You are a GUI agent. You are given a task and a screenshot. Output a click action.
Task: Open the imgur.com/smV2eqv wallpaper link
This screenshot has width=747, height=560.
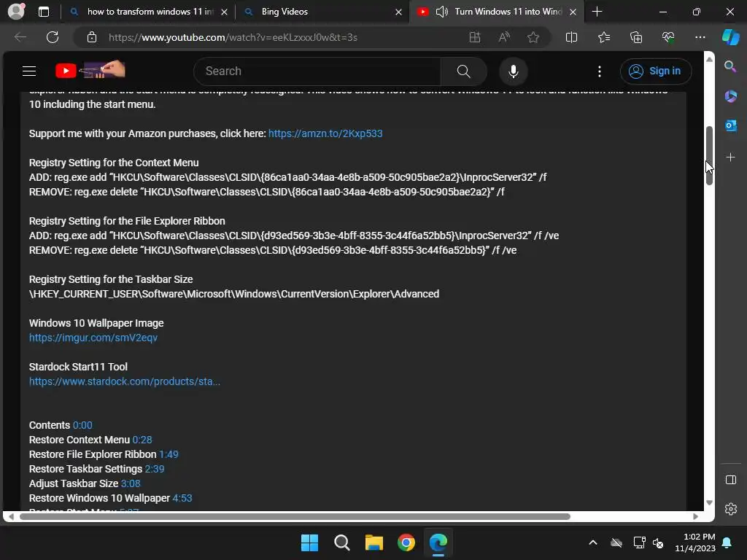[93, 338]
